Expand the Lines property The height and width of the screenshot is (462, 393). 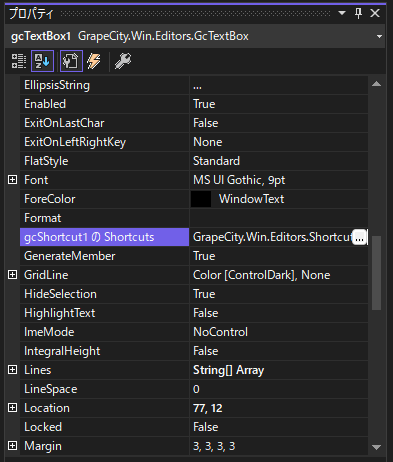pyautogui.click(x=12, y=370)
